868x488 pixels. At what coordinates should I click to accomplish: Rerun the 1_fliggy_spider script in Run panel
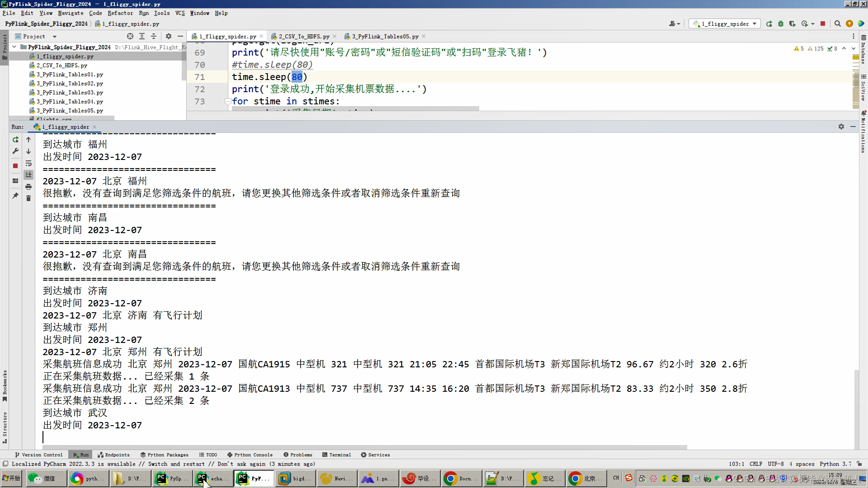click(15, 140)
